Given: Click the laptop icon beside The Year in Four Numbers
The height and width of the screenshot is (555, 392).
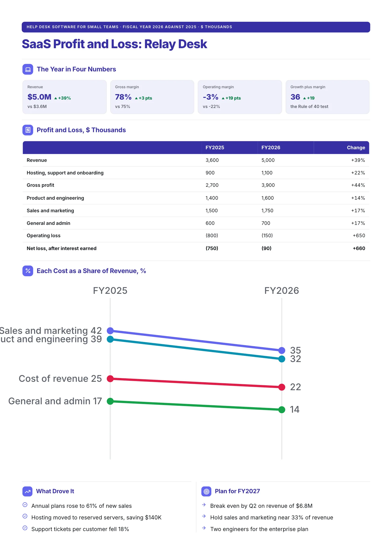Looking at the screenshot, I should coord(28,69).
